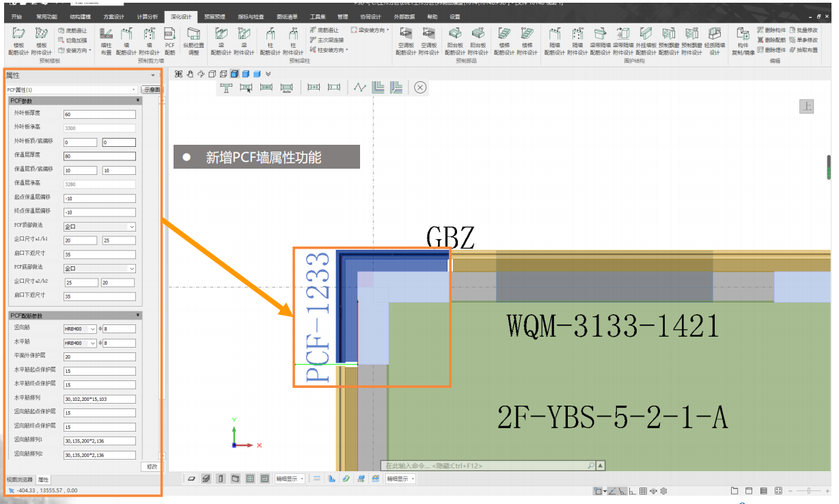The height and width of the screenshot is (504, 839).
Task: Switch to 预留预埋 ribbon tab
Action: (x=215, y=16)
